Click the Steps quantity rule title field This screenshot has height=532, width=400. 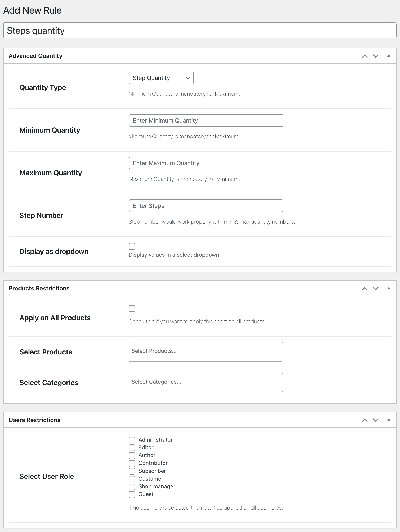coord(199,30)
